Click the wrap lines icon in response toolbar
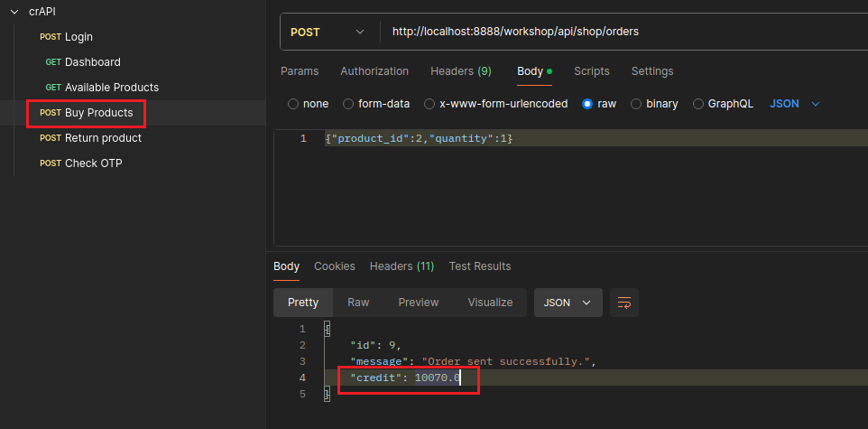Viewport: 868px width, 429px height. (x=623, y=303)
